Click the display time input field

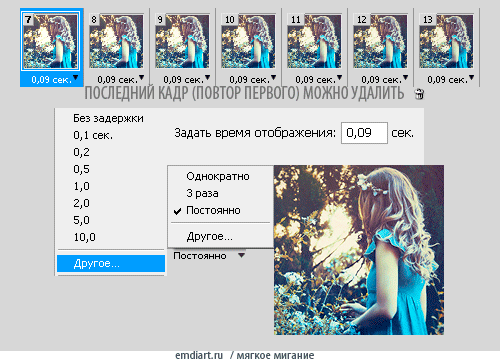[364, 133]
